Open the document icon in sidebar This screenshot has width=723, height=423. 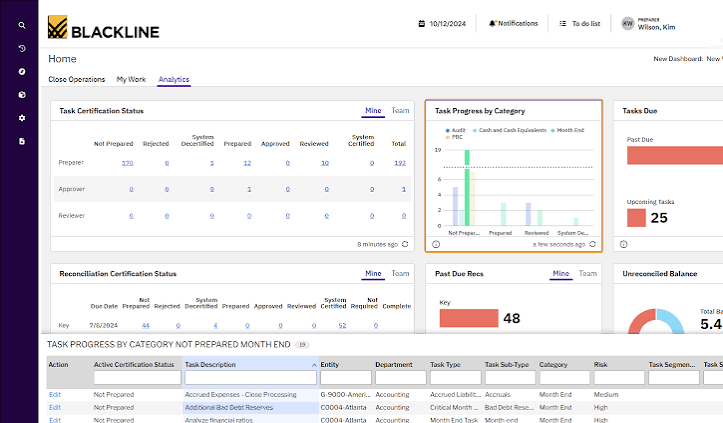click(22, 141)
